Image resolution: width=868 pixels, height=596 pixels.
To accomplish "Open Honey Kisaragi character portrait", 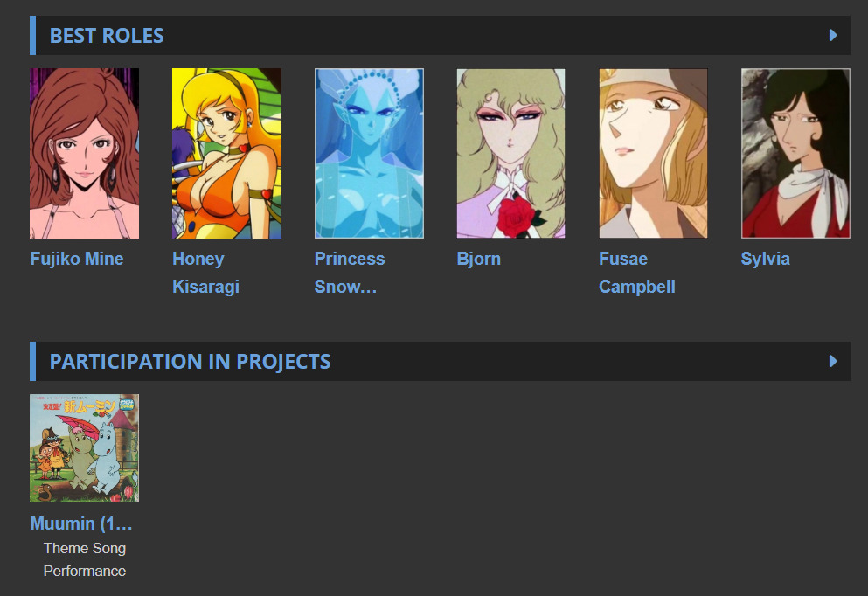I will tap(226, 153).
